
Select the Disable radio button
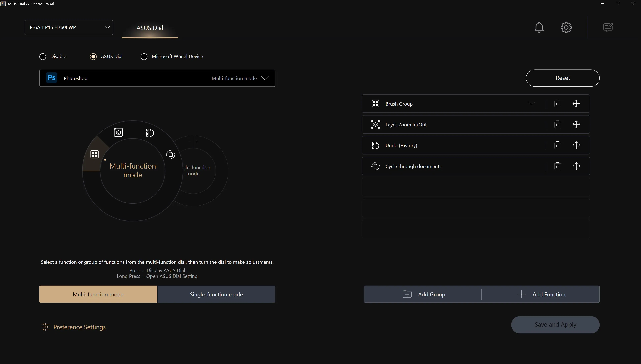43,57
